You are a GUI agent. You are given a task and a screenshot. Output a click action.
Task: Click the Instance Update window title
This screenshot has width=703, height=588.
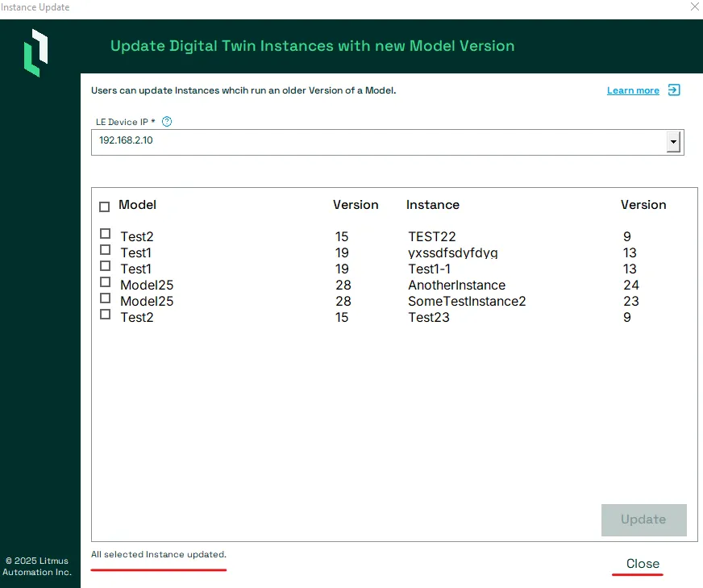[x=35, y=7]
